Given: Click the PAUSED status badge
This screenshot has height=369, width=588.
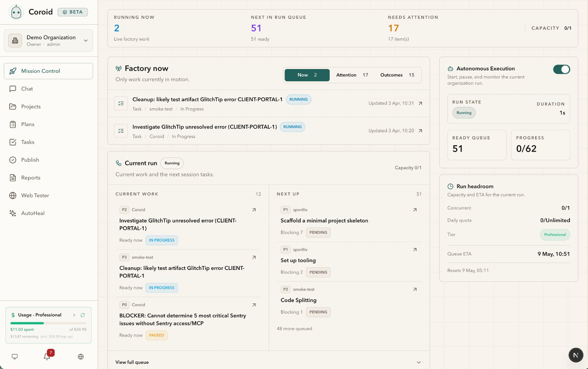Looking at the screenshot, I should (x=156, y=335).
